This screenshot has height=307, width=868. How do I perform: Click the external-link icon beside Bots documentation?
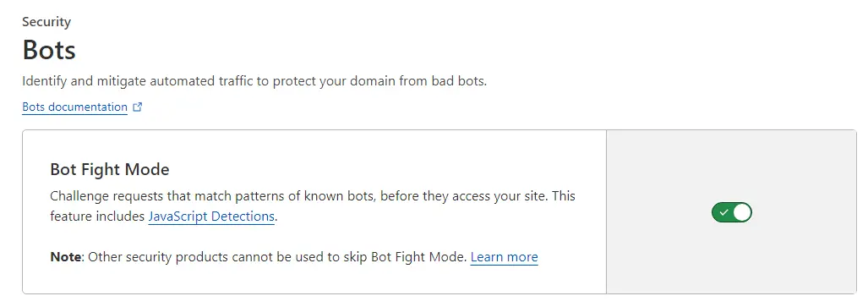(x=137, y=107)
